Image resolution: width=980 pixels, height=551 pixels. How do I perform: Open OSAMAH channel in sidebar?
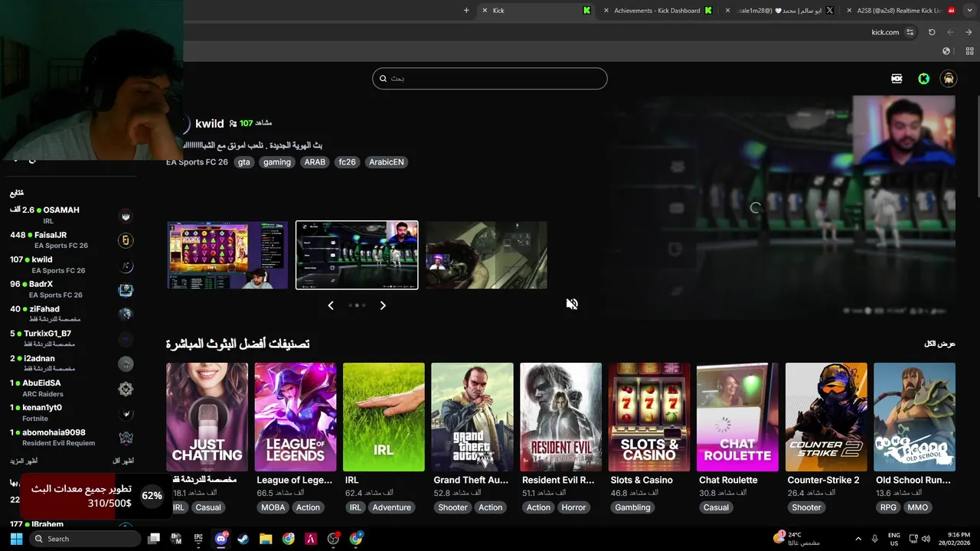[72, 215]
